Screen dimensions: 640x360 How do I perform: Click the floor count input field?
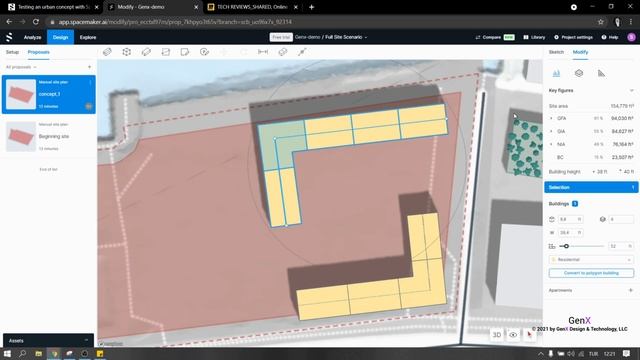(x=621, y=220)
